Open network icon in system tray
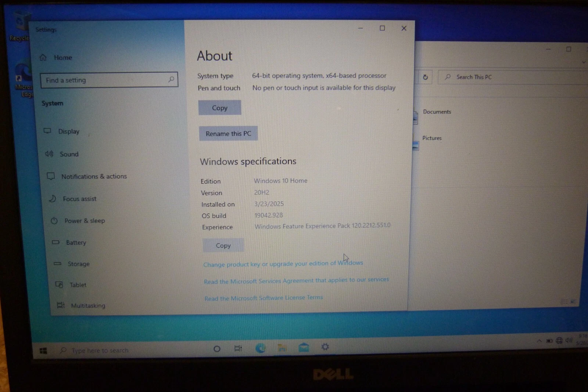 coord(559,341)
